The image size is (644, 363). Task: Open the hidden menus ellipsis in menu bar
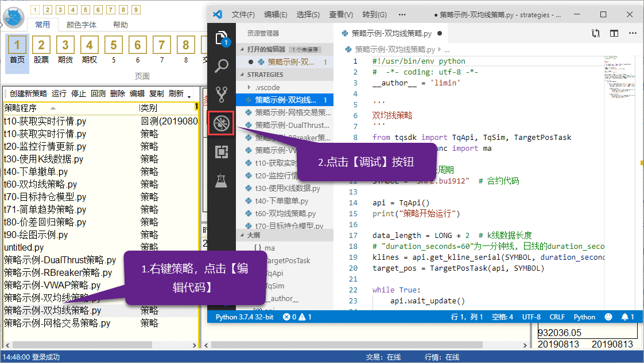tap(402, 14)
